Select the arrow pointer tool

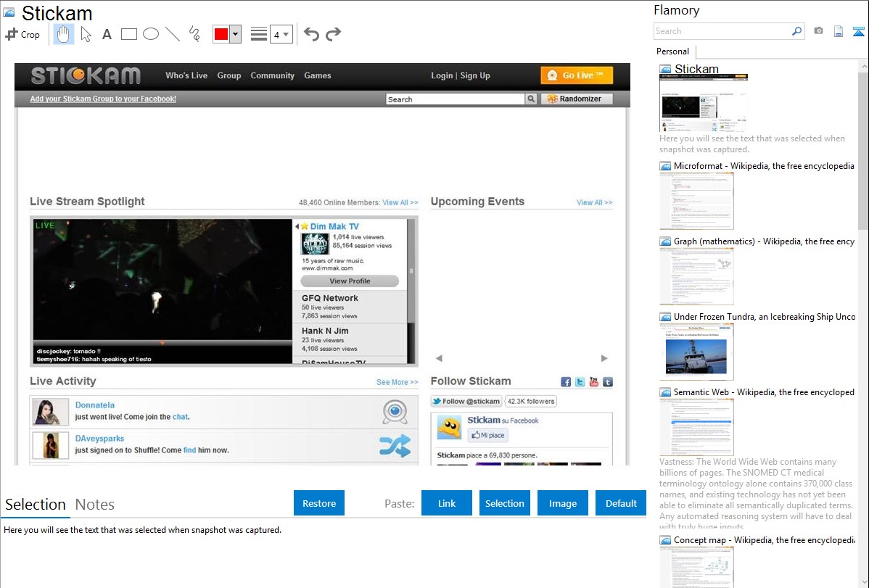click(86, 34)
